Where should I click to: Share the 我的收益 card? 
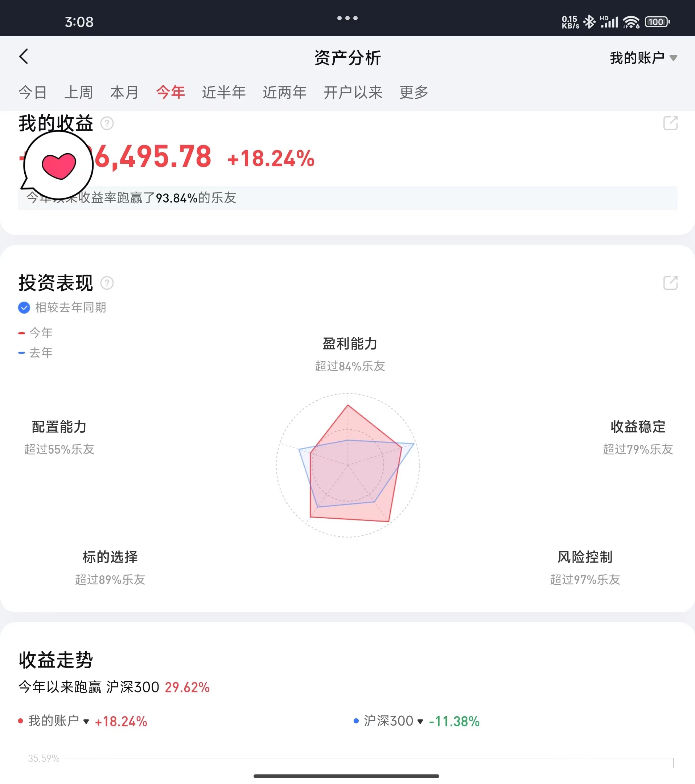click(x=670, y=123)
